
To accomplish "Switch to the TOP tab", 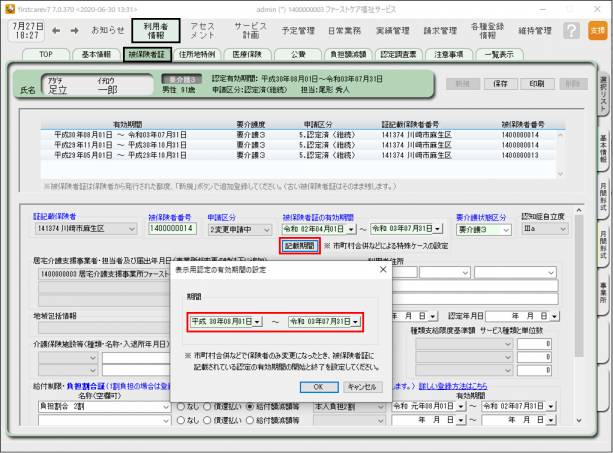I will (x=46, y=54).
